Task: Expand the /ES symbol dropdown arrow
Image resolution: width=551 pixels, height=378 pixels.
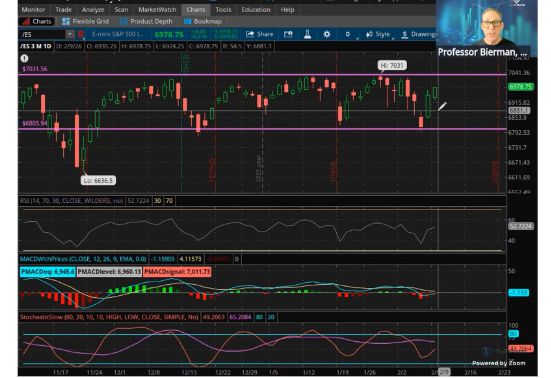Action: point(70,34)
